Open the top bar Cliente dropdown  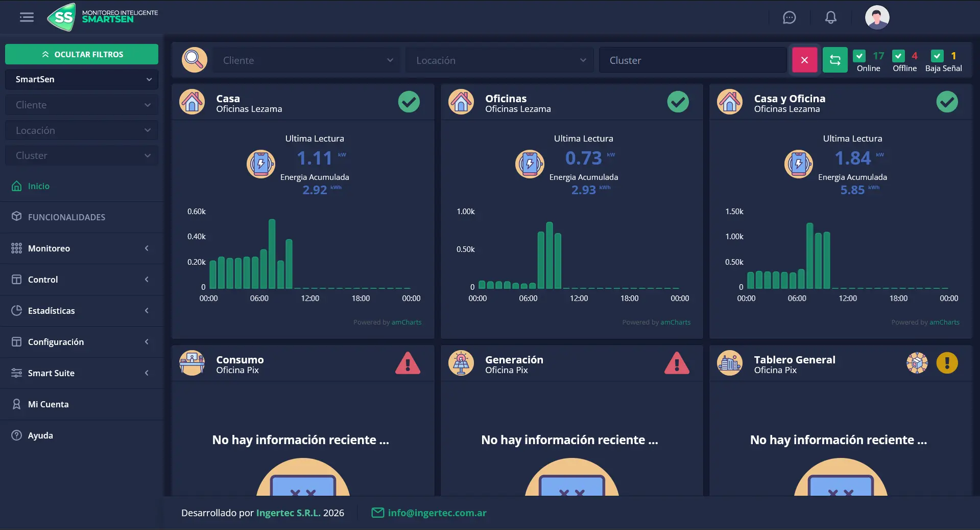point(307,60)
